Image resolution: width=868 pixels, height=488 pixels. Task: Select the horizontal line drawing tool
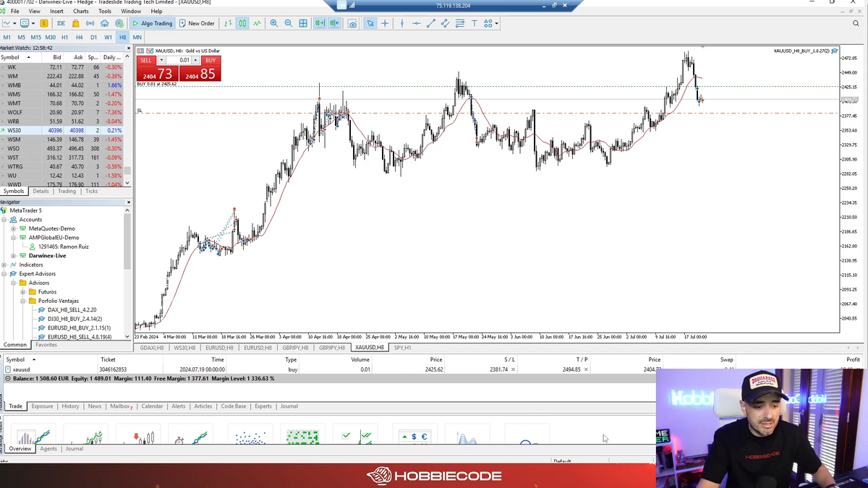coord(416,23)
